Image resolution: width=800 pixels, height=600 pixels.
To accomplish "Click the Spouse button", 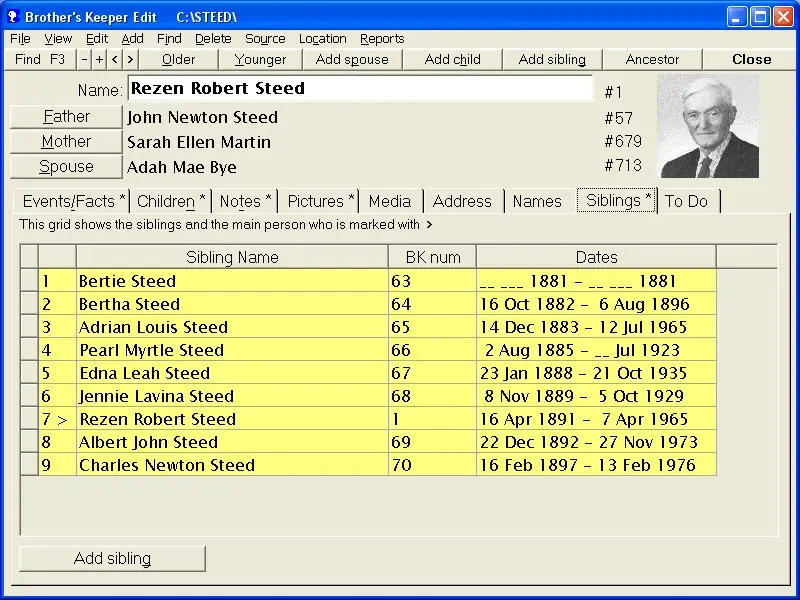I will (x=66, y=166).
